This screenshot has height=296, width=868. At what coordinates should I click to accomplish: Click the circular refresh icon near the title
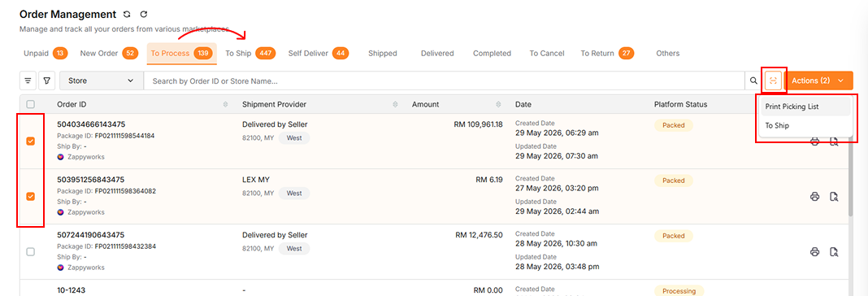[x=144, y=15]
